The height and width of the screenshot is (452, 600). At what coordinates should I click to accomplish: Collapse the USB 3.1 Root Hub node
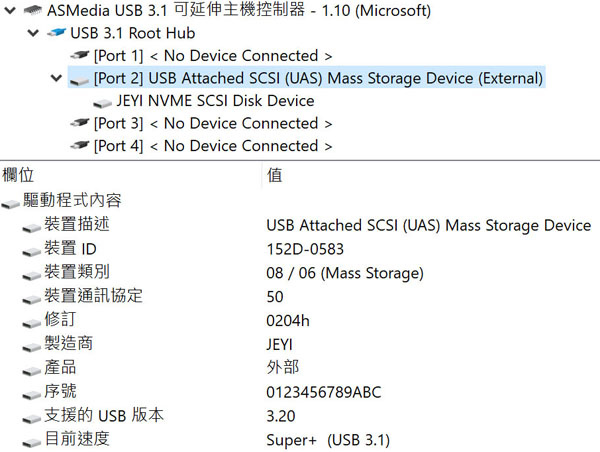[x=33, y=33]
